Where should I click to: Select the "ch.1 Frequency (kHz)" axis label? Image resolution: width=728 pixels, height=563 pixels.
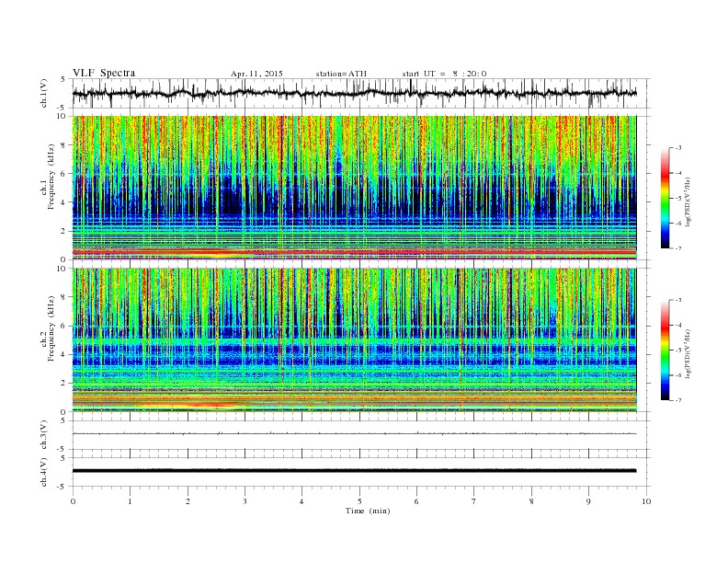(48, 177)
